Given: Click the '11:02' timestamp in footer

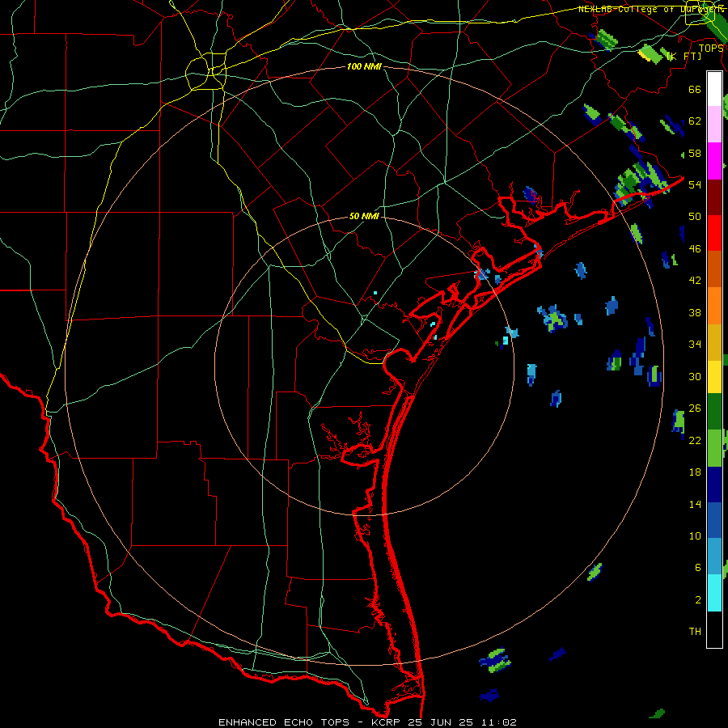Looking at the screenshot, I should coord(497,722).
